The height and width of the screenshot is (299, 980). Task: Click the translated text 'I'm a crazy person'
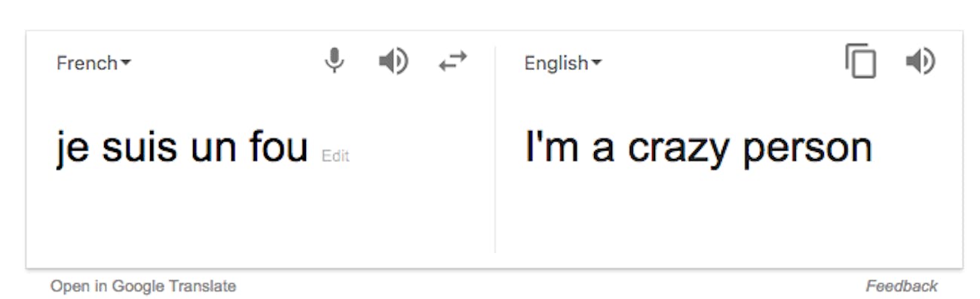pyautogui.click(x=698, y=148)
